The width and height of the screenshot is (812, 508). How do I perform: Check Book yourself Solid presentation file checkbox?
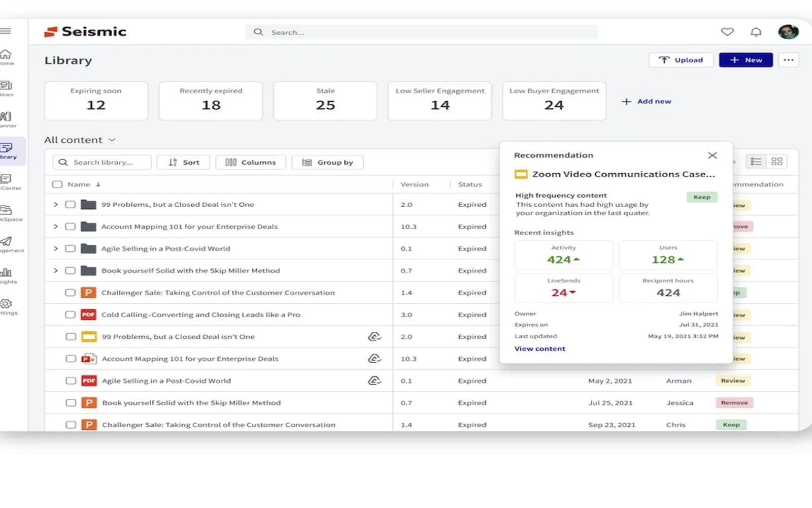71,403
